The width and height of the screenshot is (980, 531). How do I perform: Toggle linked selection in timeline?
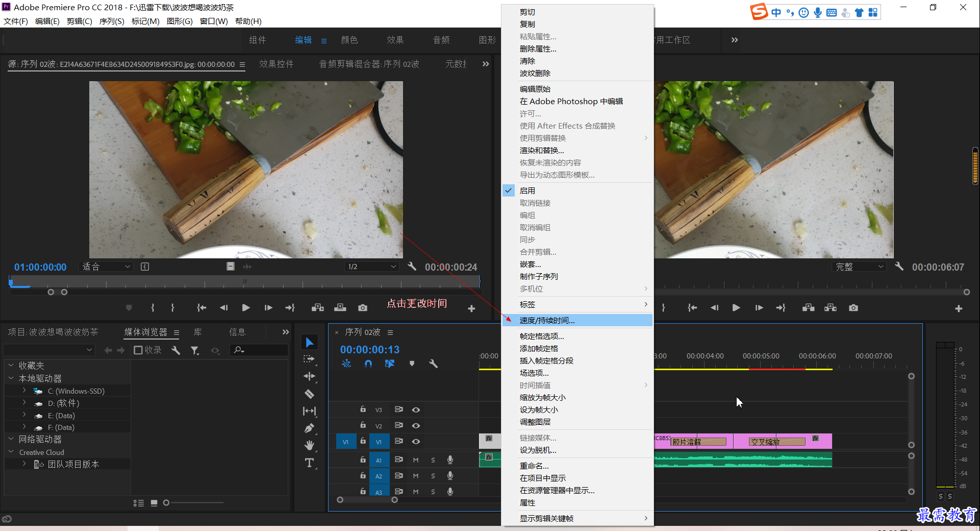click(390, 364)
